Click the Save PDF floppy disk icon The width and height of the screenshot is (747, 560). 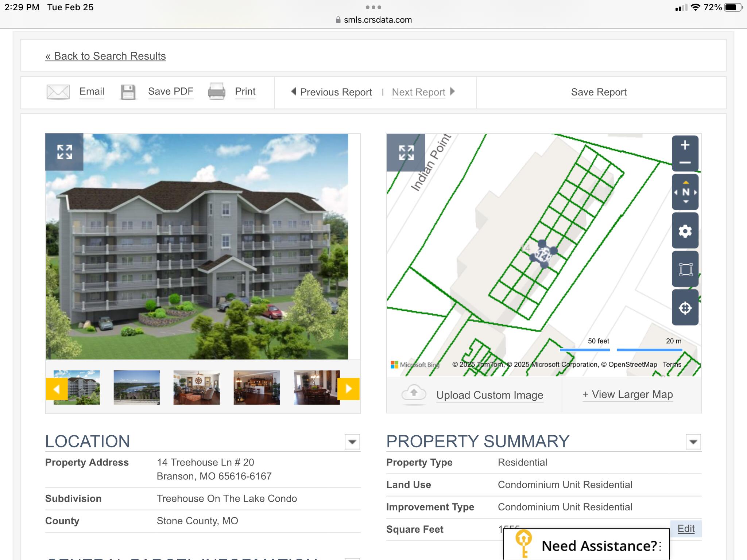[x=128, y=92]
